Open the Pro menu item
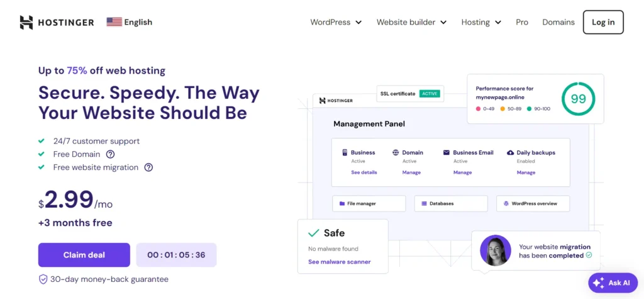Image resolution: width=644 pixels, height=299 pixels. [x=522, y=22]
